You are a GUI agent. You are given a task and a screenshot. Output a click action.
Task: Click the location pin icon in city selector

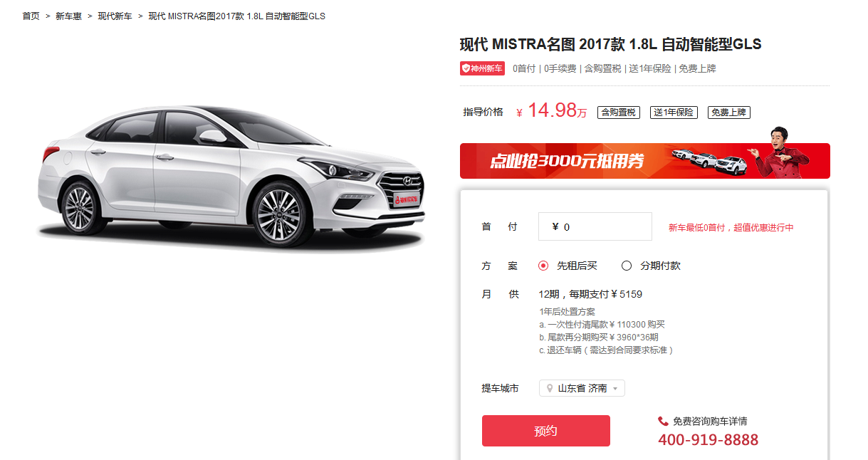pyautogui.click(x=549, y=388)
